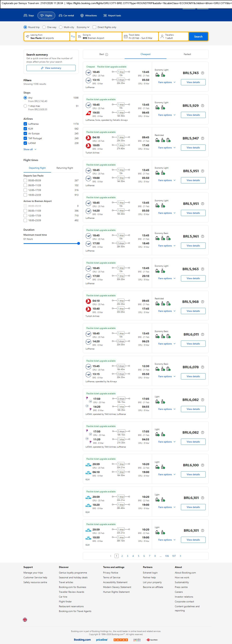Click the Attractions icon in the top navigation

[82, 15]
